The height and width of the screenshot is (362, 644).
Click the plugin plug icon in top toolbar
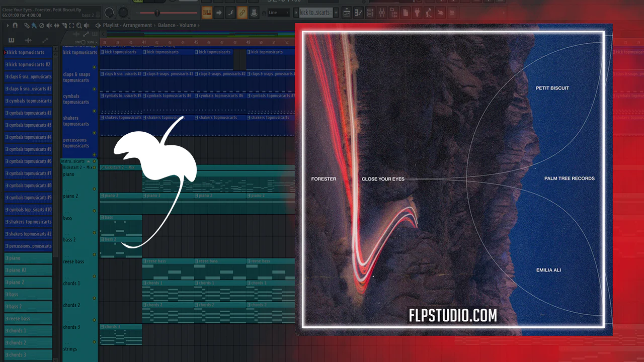(x=417, y=13)
